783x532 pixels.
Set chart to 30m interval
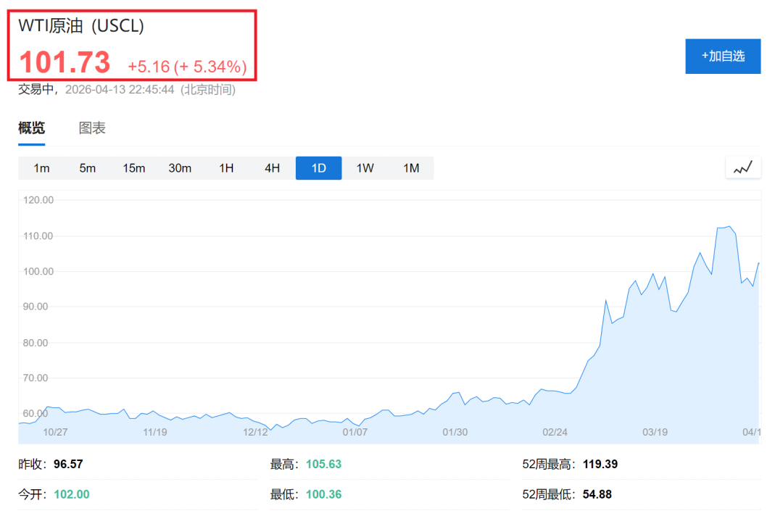click(180, 168)
